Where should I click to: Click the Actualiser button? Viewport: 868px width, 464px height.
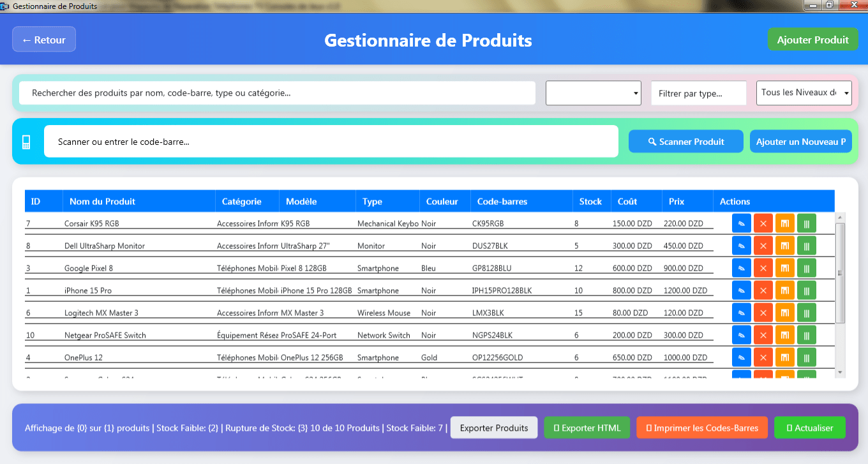(809, 428)
